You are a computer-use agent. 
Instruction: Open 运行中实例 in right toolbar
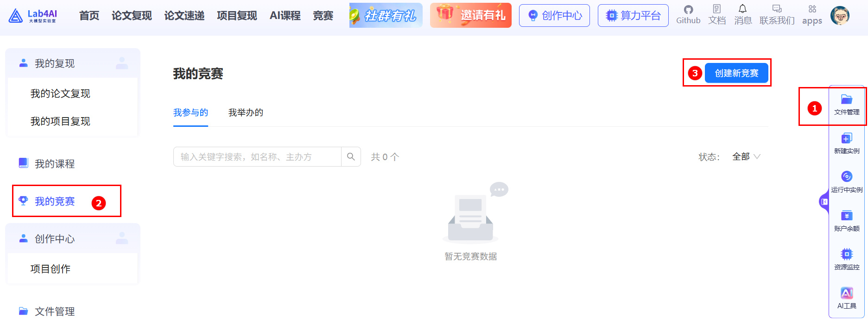[x=847, y=182]
